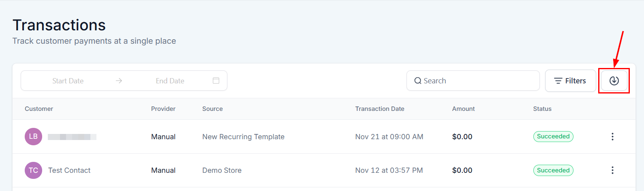This screenshot has width=644, height=191.
Task: Click the filter lines icon
Action: (x=558, y=81)
